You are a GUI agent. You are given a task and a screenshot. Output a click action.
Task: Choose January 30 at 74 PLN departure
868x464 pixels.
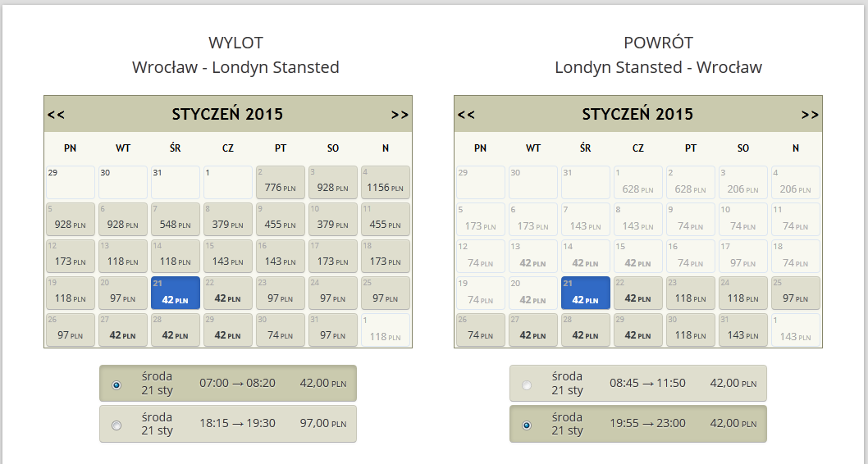(x=280, y=330)
